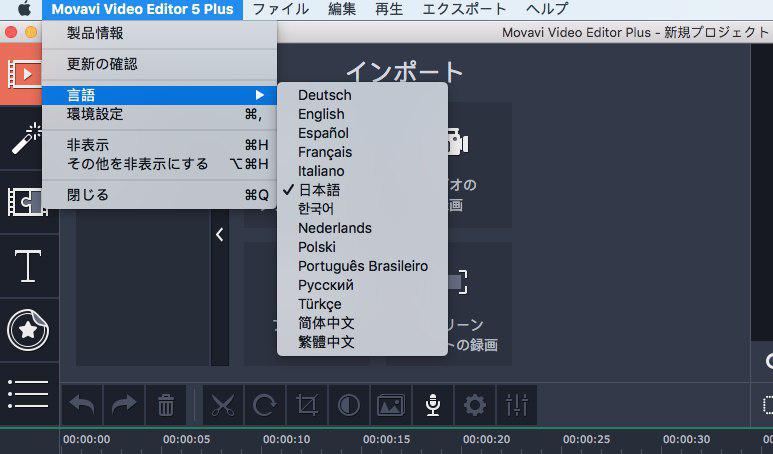Open the More tools list icon
773x454 pixels.
28,394
